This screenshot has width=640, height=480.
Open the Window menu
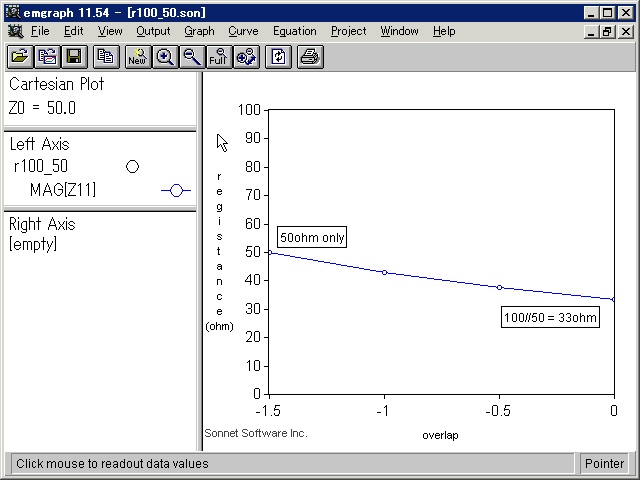click(399, 31)
